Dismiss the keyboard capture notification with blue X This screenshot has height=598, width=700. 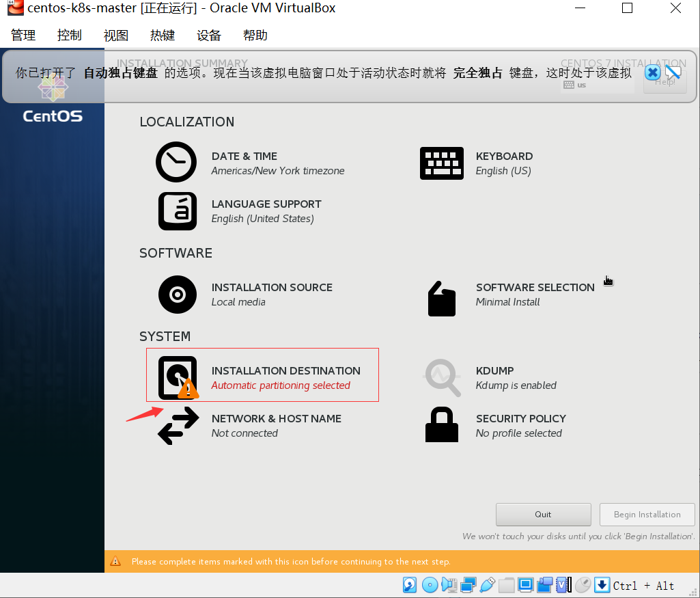(x=652, y=72)
